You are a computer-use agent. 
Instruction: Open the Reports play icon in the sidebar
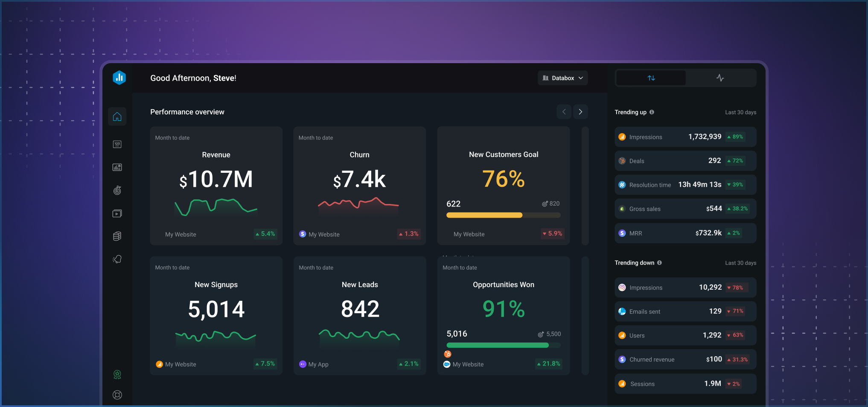[117, 213]
